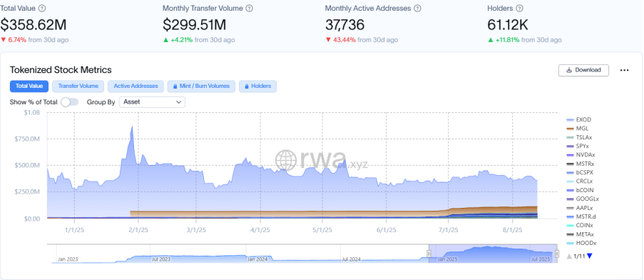Click the locked Holders tab

tap(258, 86)
